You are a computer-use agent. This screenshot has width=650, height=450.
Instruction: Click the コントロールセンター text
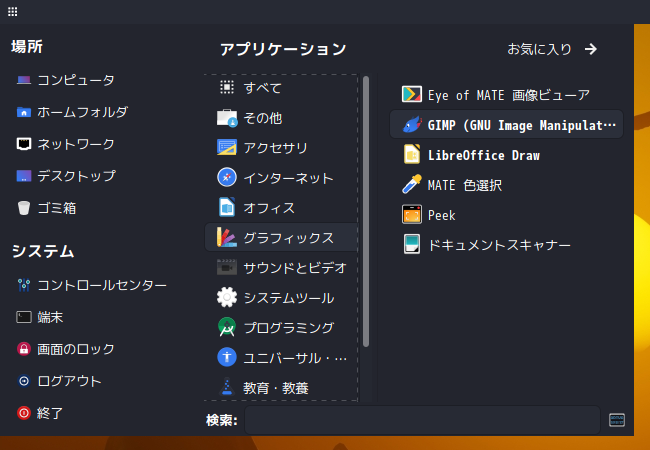tap(102, 285)
